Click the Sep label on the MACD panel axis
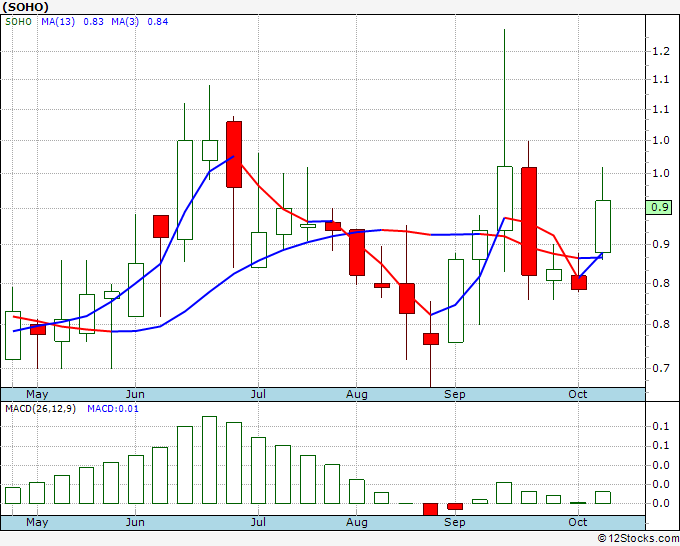The image size is (680, 546). pos(455,522)
